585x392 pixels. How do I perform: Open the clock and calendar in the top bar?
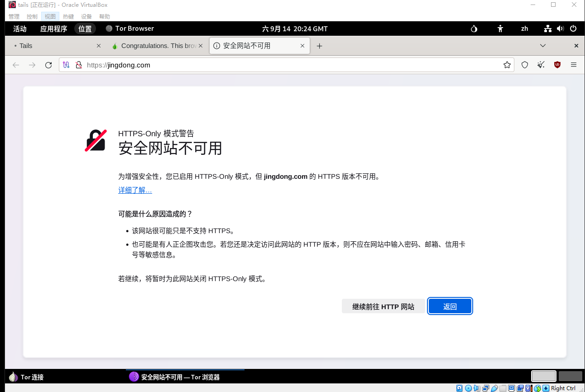tap(295, 29)
